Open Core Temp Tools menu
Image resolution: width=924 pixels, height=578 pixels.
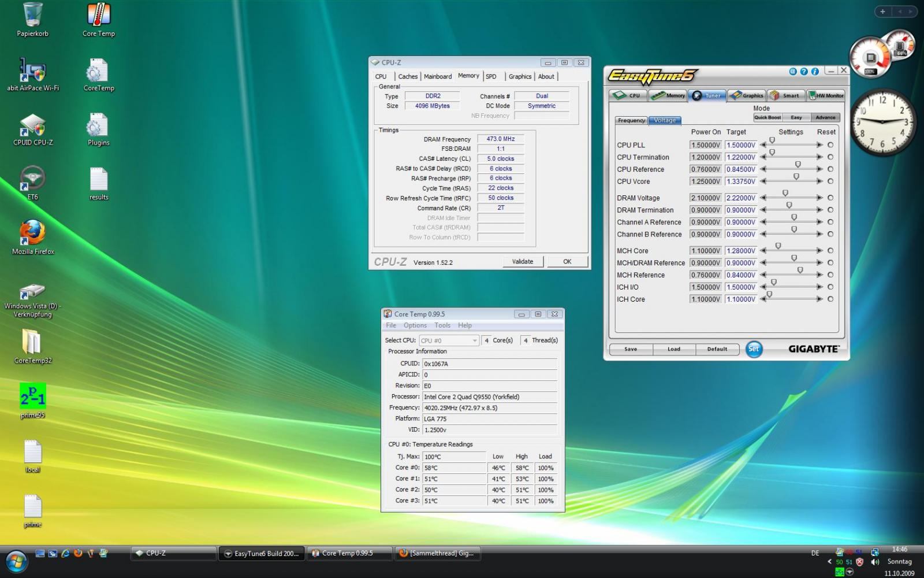[x=442, y=325]
